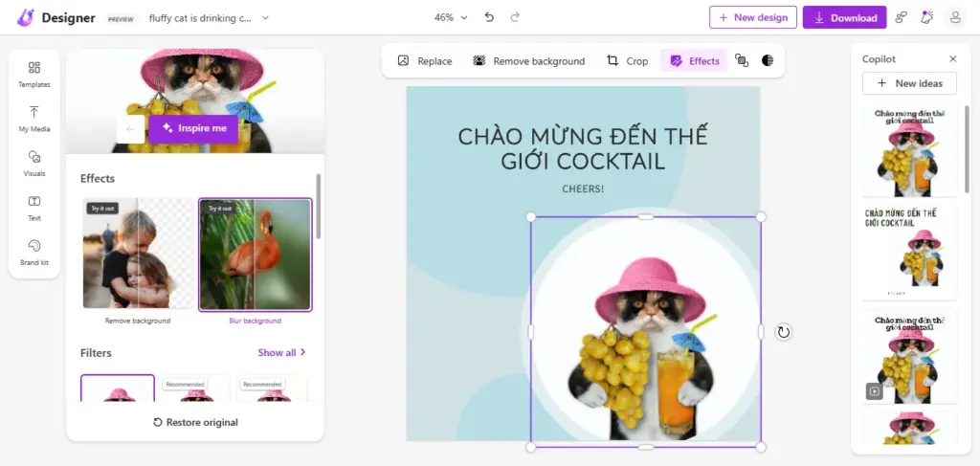Click Remove background in the toolbar
This screenshot has width=980, height=466.
(x=528, y=61)
